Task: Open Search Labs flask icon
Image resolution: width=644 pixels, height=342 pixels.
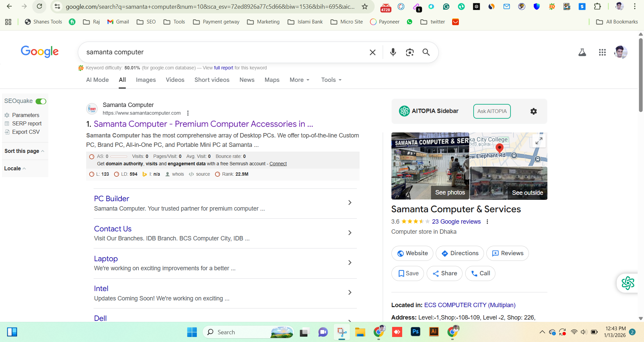Action: coord(582,52)
